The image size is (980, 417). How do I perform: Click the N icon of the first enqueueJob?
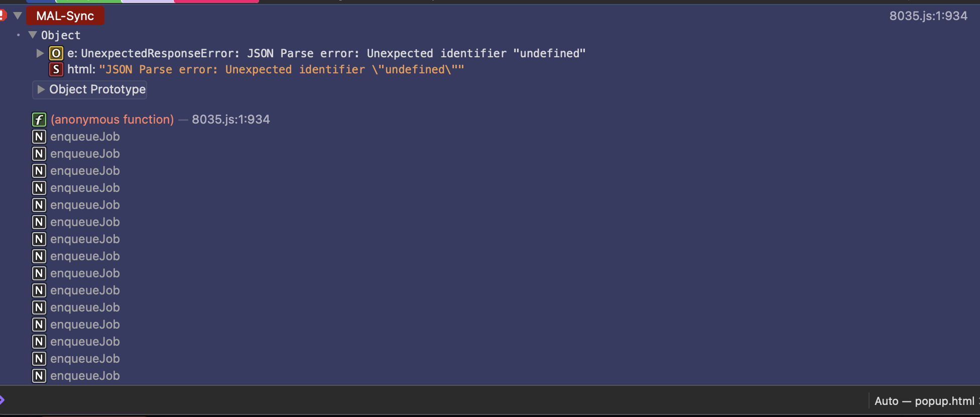39,137
